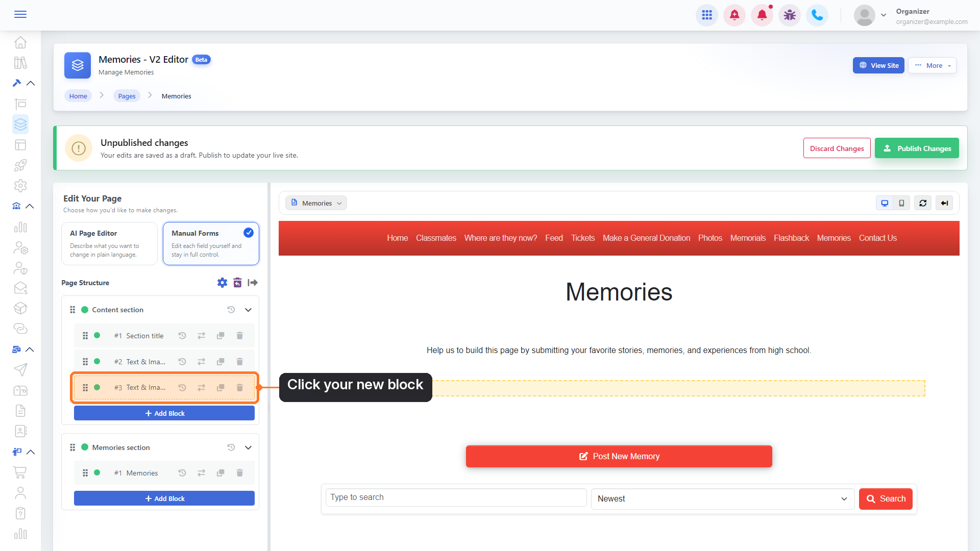Viewport: 980px width, 551px height.
Task: Click the Type to search field
Action: click(x=456, y=497)
